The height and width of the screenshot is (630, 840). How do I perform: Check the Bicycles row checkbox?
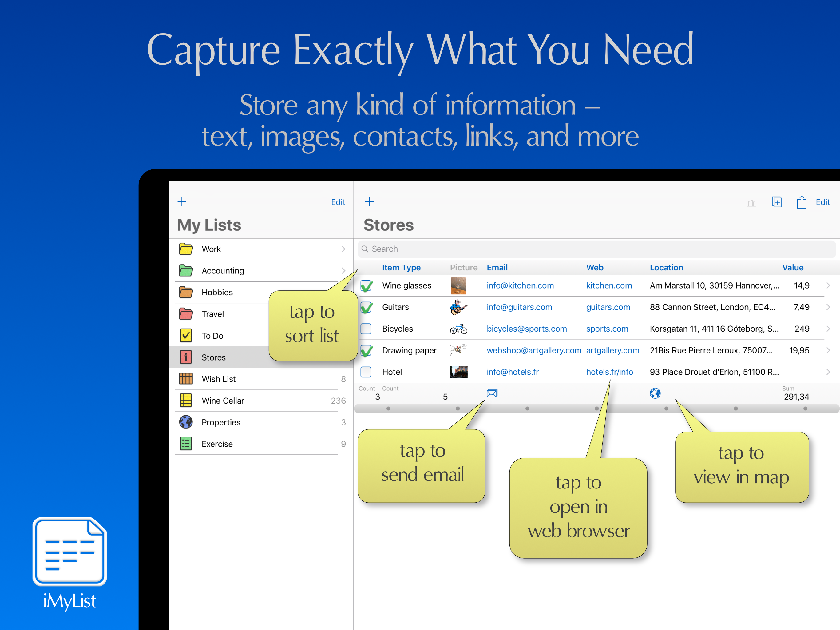click(x=366, y=329)
